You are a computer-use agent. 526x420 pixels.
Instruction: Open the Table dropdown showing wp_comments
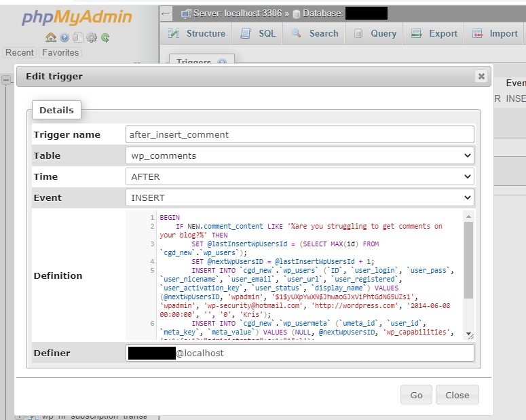300,155
